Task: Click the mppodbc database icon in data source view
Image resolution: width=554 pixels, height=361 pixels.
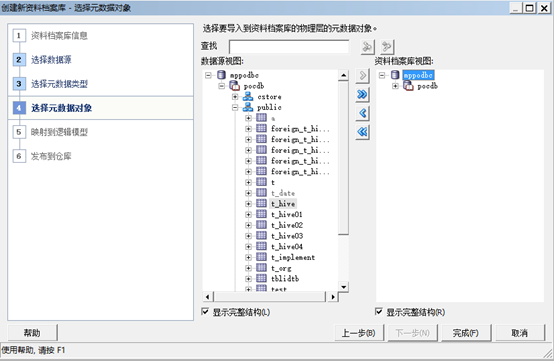Action: point(222,75)
